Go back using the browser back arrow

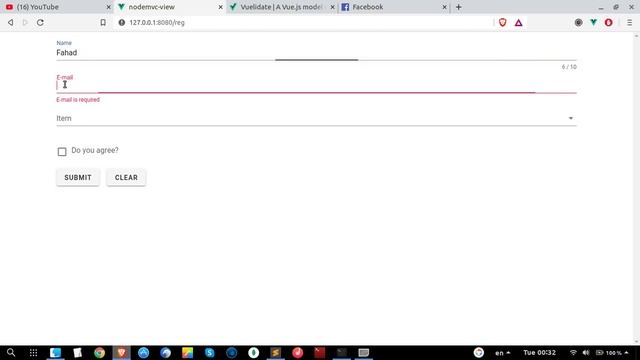(x=11, y=22)
